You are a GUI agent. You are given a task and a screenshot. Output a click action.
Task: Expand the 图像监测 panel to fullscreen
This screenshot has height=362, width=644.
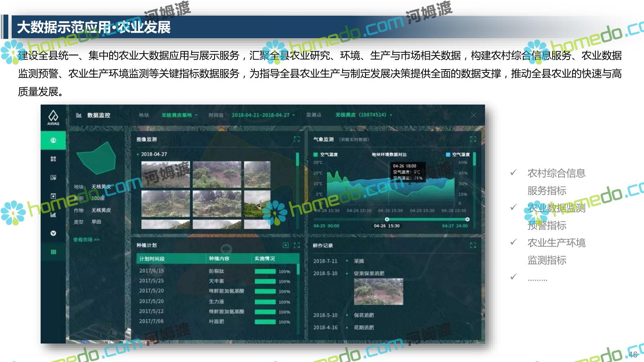(x=297, y=139)
